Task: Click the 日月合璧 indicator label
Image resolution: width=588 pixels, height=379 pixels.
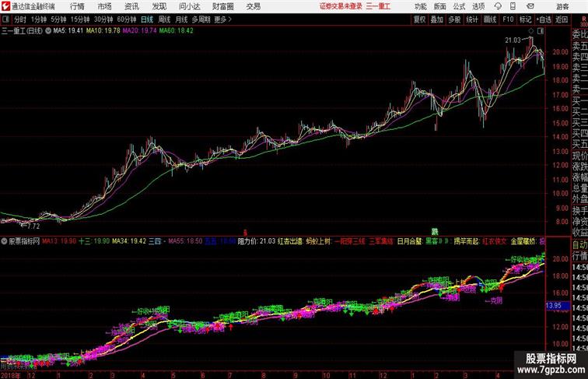Action: (x=409, y=241)
